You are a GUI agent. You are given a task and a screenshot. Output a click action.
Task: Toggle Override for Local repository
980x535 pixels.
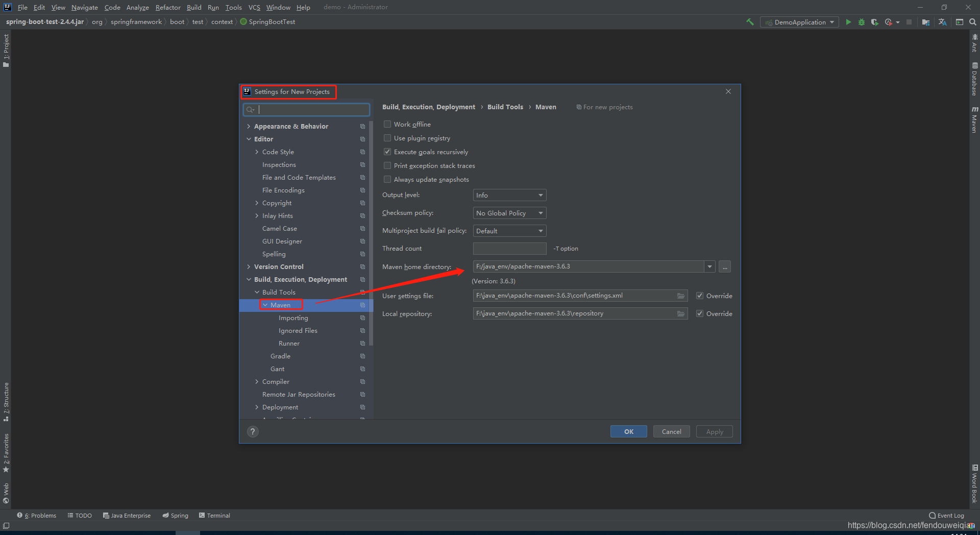(700, 313)
